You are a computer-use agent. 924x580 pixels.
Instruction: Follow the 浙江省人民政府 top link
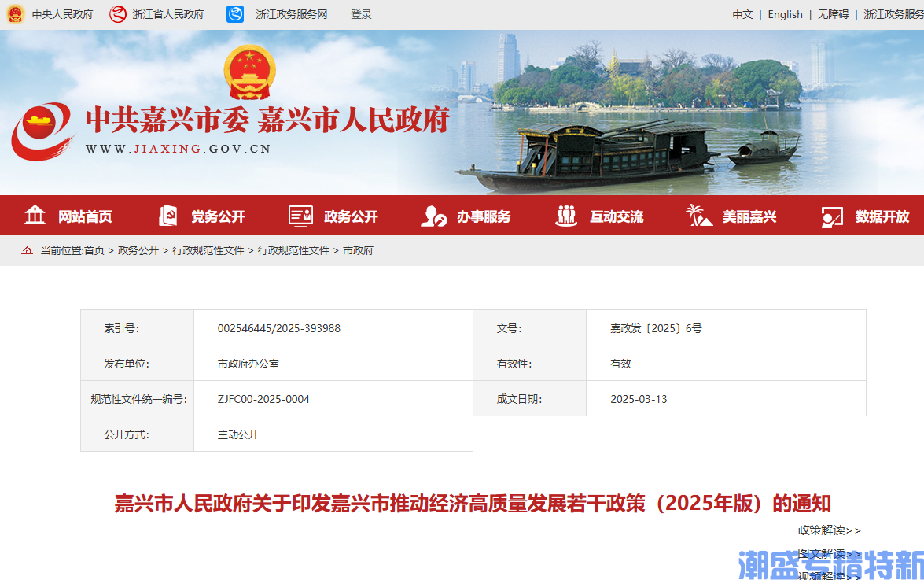168,14
